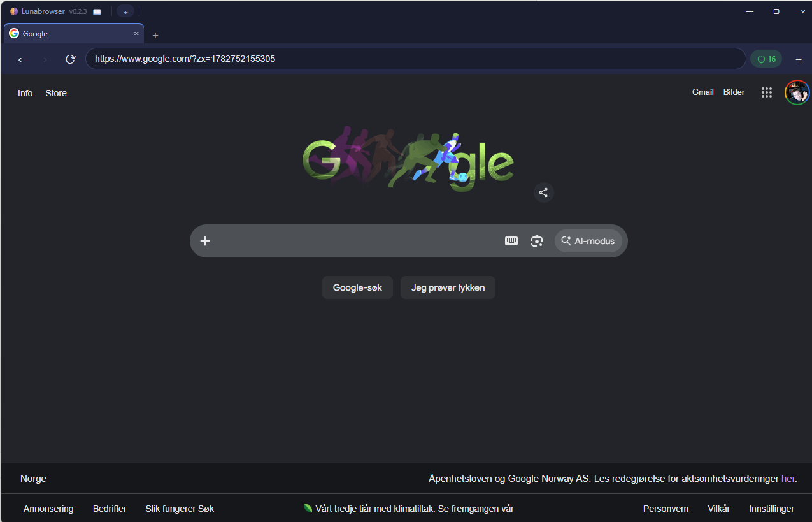Open a new tab with the plus beside Google tab
This screenshot has height=522, width=812.
pos(155,35)
